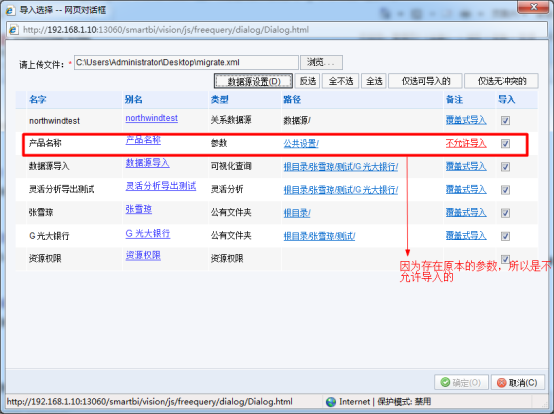Open 数据源设置(D) data source settings
Screen dimensions: 554x414
pyautogui.click(x=253, y=81)
